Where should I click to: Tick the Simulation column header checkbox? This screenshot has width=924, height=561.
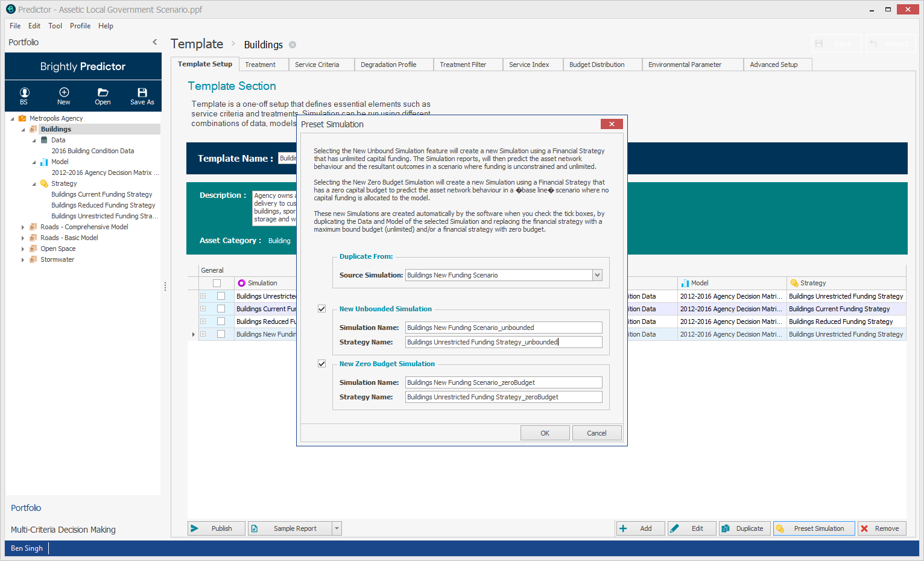pyautogui.click(x=217, y=283)
